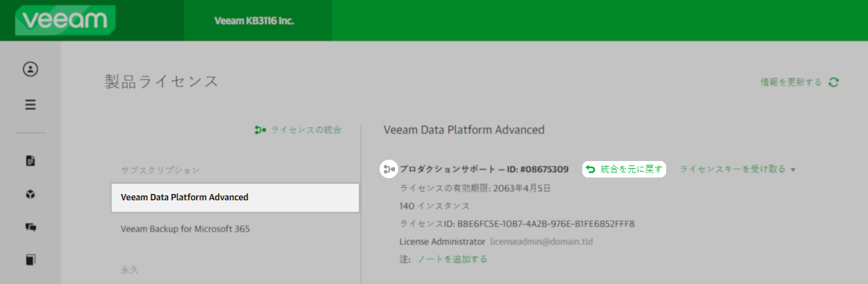Click 統合を元に戻す button
The width and height of the screenshot is (868, 284).
(624, 169)
